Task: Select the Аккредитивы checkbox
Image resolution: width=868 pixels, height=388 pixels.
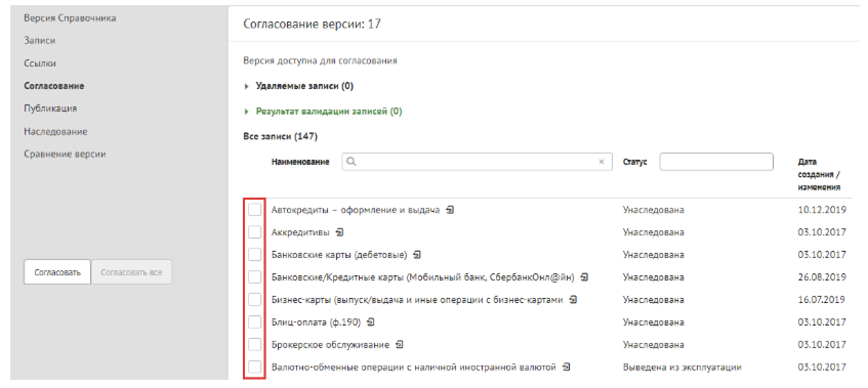Action: (x=255, y=232)
